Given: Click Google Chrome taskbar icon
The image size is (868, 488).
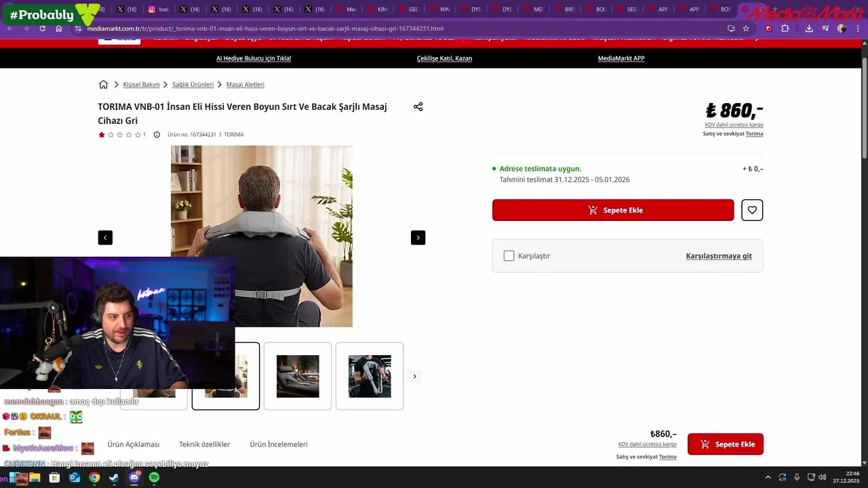Looking at the screenshot, I should pyautogui.click(x=94, y=478).
